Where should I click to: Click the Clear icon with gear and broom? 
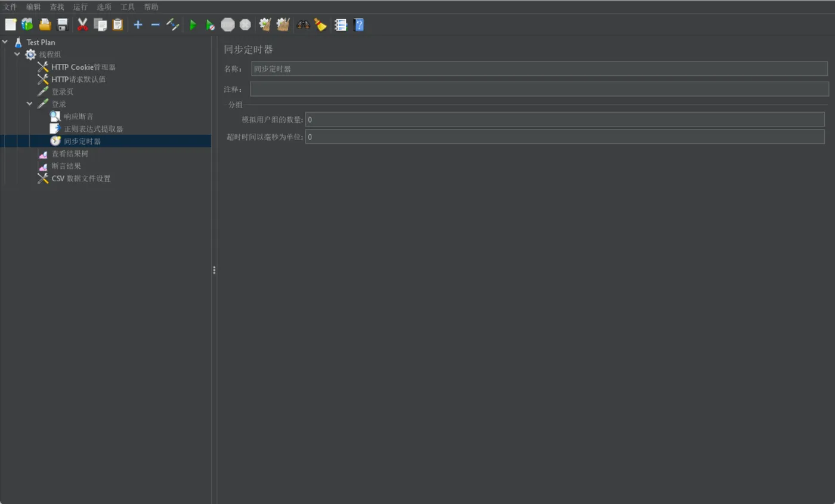(x=265, y=24)
